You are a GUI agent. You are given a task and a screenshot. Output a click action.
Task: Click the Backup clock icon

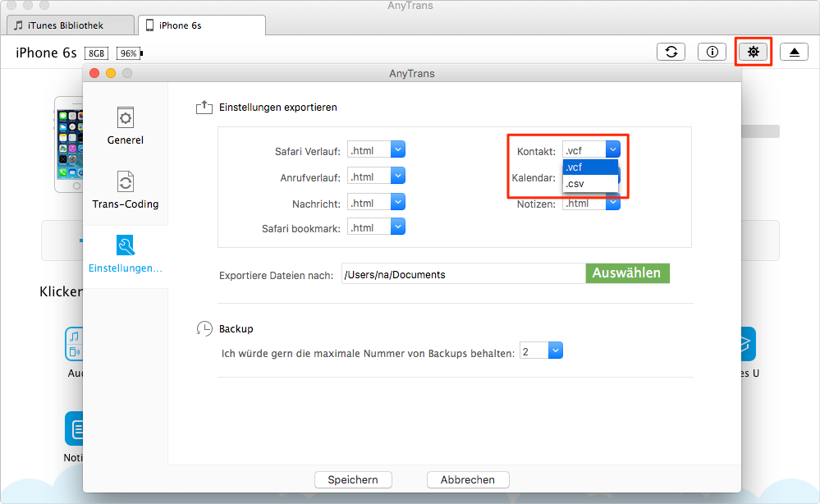(204, 328)
